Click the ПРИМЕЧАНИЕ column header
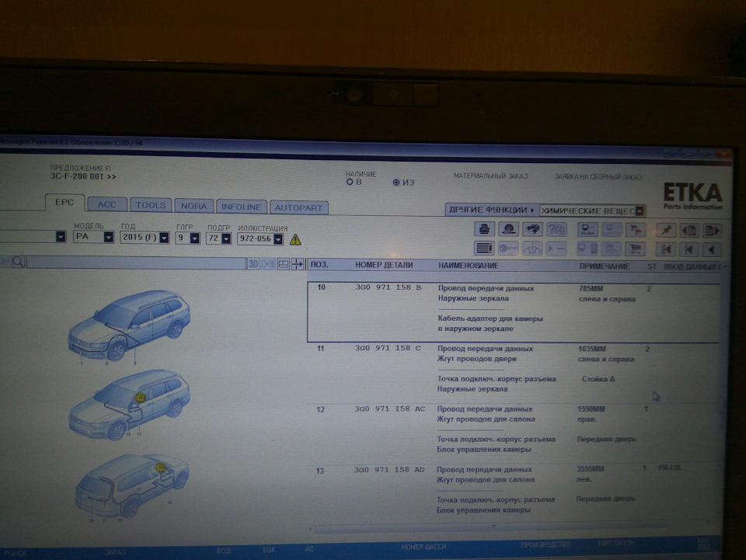Image resolution: width=746 pixels, height=560 pixels. pyautogui.click(x=605, y=266)
